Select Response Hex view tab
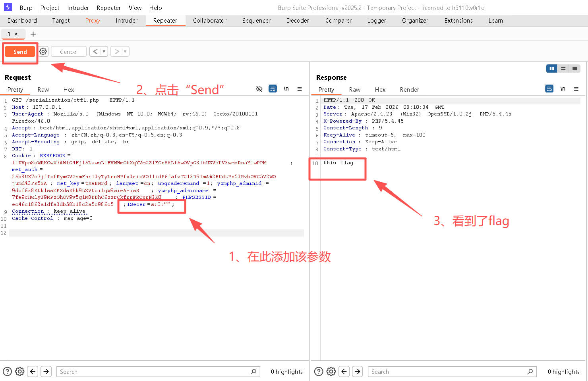588x381 pixels. (x=380, y=90)
